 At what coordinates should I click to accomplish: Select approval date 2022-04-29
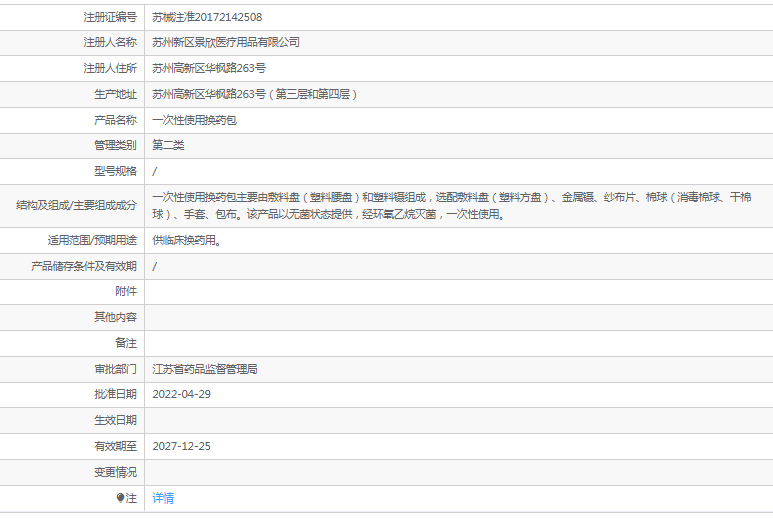point(181,394)
